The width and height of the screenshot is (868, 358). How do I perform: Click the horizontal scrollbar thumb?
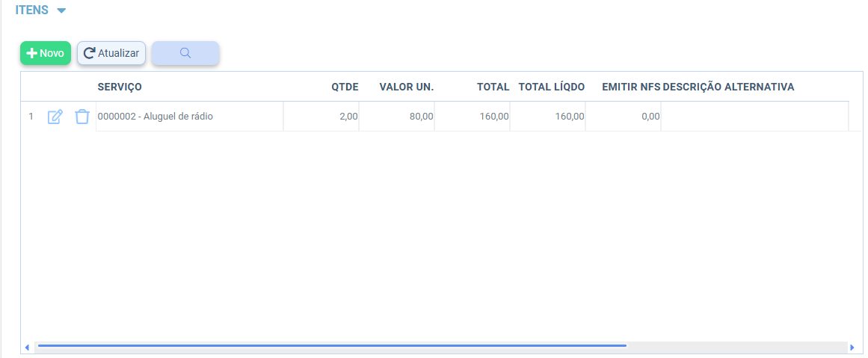[331, 346]
